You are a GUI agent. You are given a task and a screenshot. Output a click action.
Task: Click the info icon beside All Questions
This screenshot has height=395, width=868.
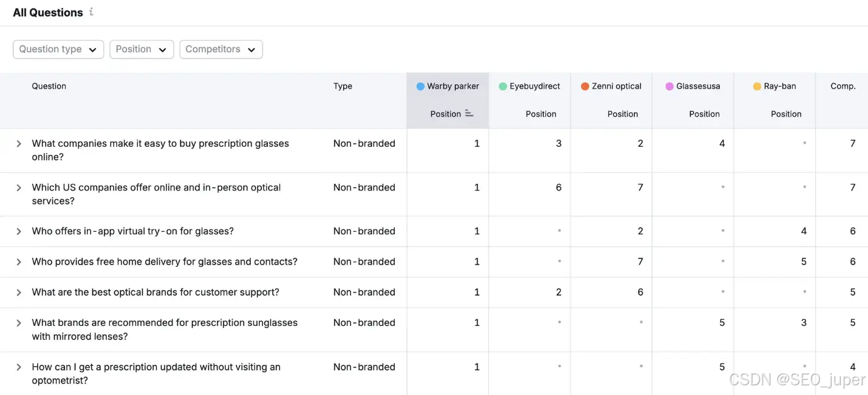[91, 12]
